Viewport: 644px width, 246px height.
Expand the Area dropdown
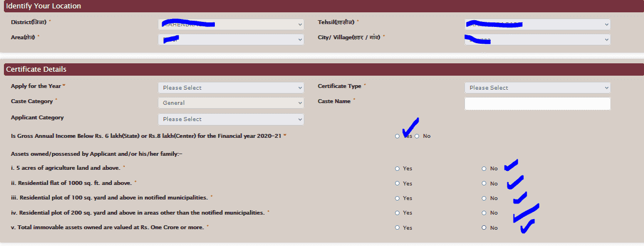pyautogui.click(x=231, y=40)
